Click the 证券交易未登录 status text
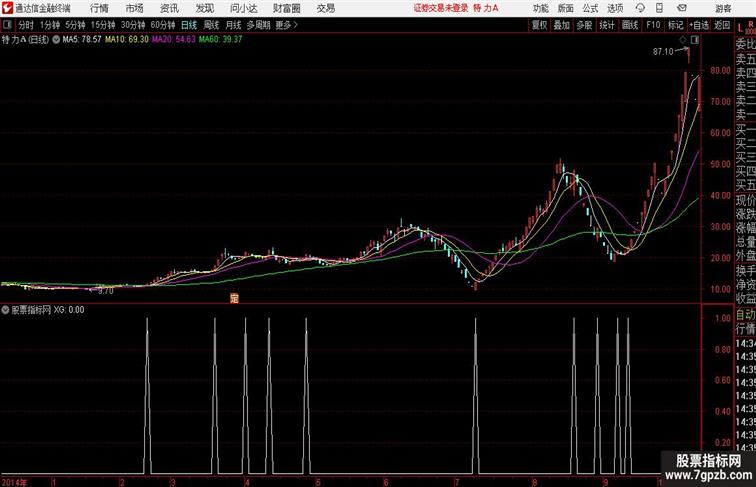Image resolution: width=756 pixels, height=487 pixels. click(441, 8)
